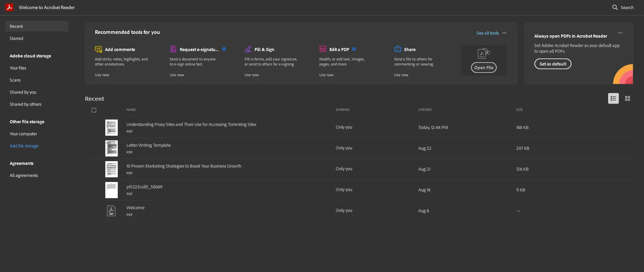Sort by the SIZE column header
This screenshot has width=644, height=272.
pyautogui.click(x=519, y=110)
